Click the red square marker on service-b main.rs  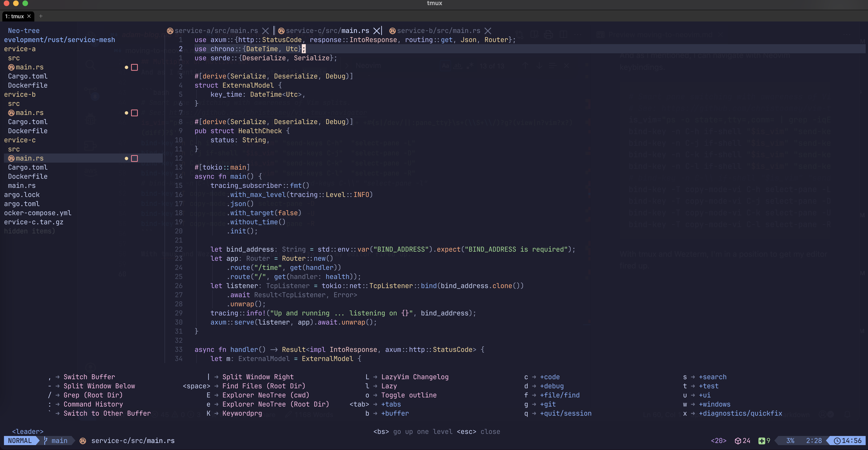point(135,113)
